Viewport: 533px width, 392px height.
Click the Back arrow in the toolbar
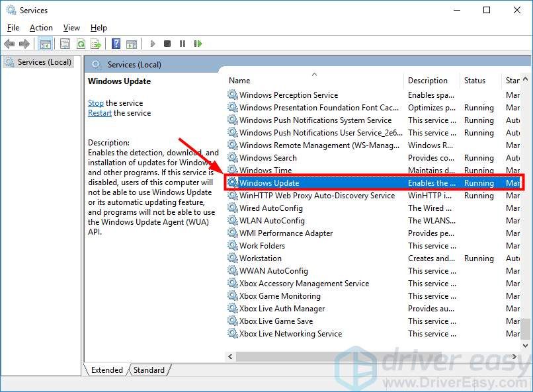click(x=9, y=44)
